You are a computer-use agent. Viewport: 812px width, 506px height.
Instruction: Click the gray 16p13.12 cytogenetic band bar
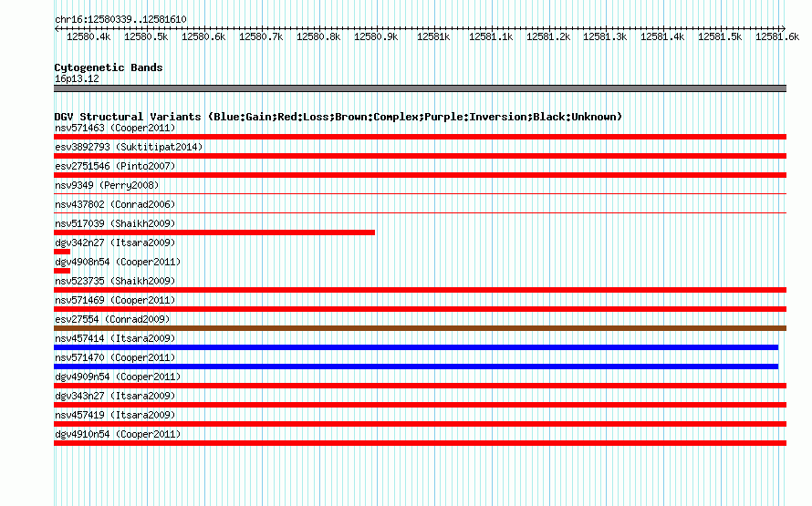420,88
